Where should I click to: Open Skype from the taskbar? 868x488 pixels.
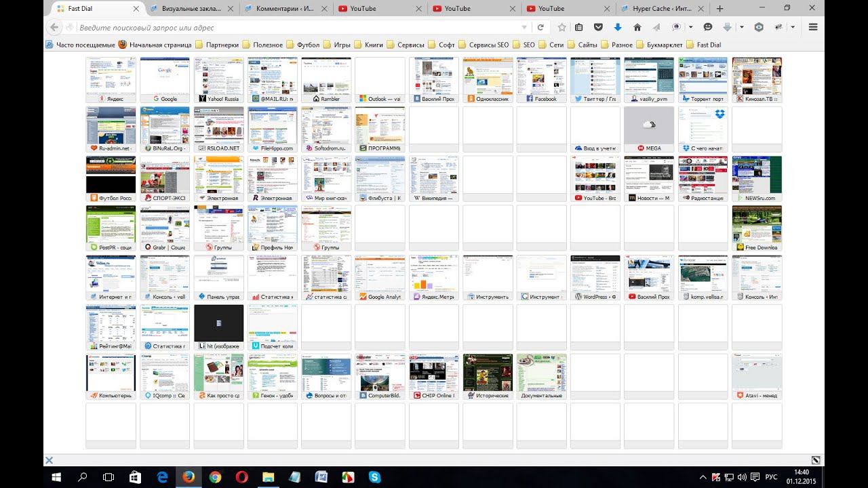click(374, 477)
